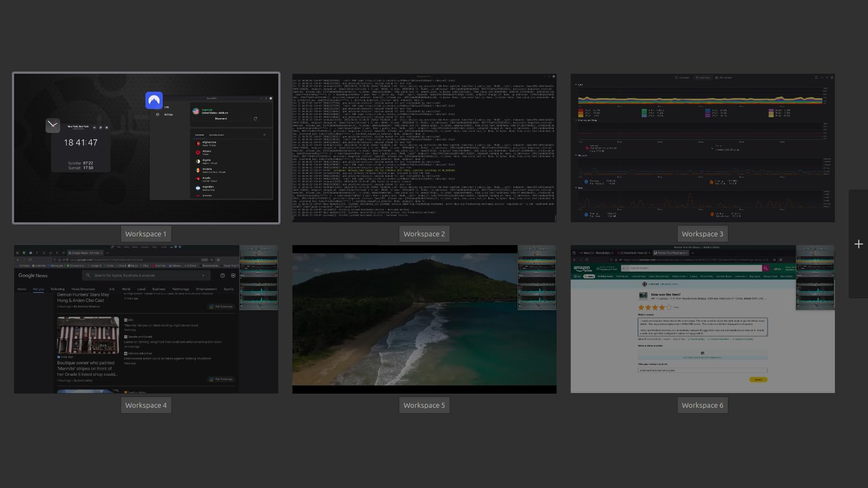Select the Workspace 2 label
The width and height of the screenshot is (868, 488).
(424, 234)
